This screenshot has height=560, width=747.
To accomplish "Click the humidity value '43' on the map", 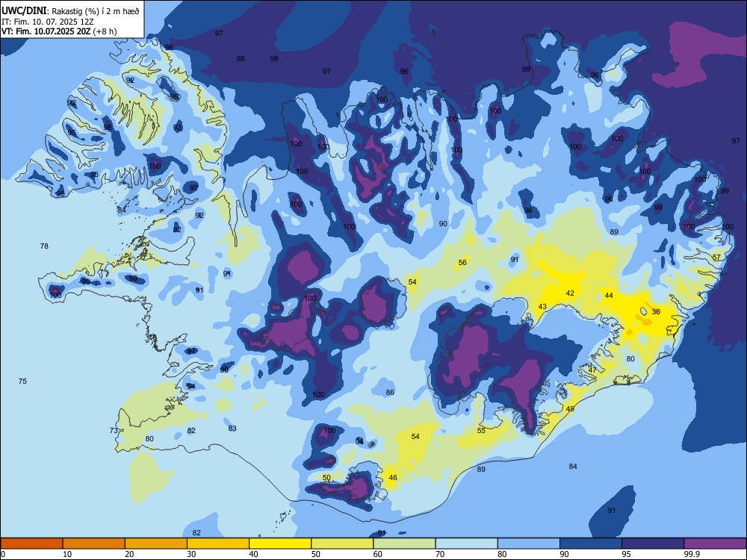I will click(542, 307).
